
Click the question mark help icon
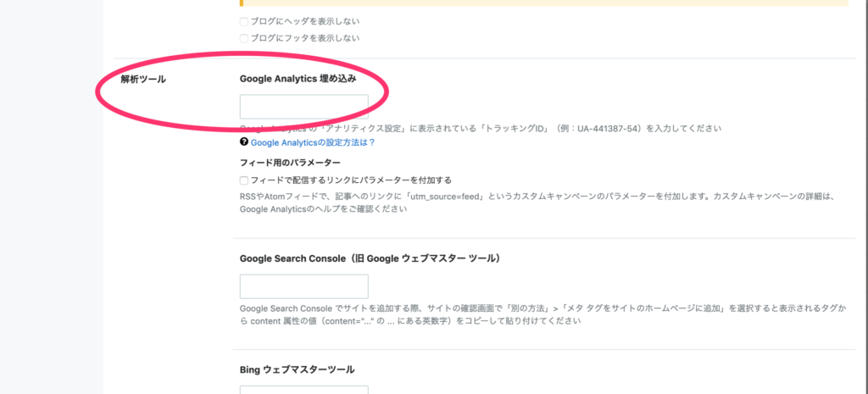[244, 142]
